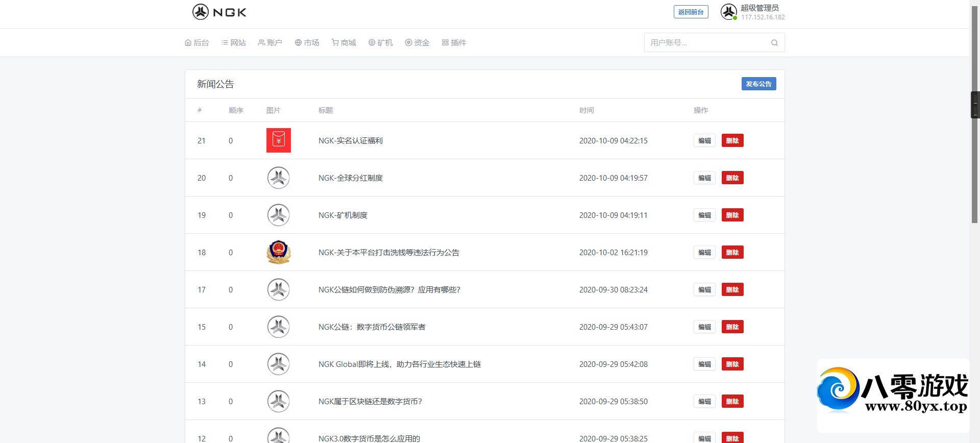Viewport: 980px width, 443px height.
Task: Delete announcement number 18
Action: pos(732,252)
